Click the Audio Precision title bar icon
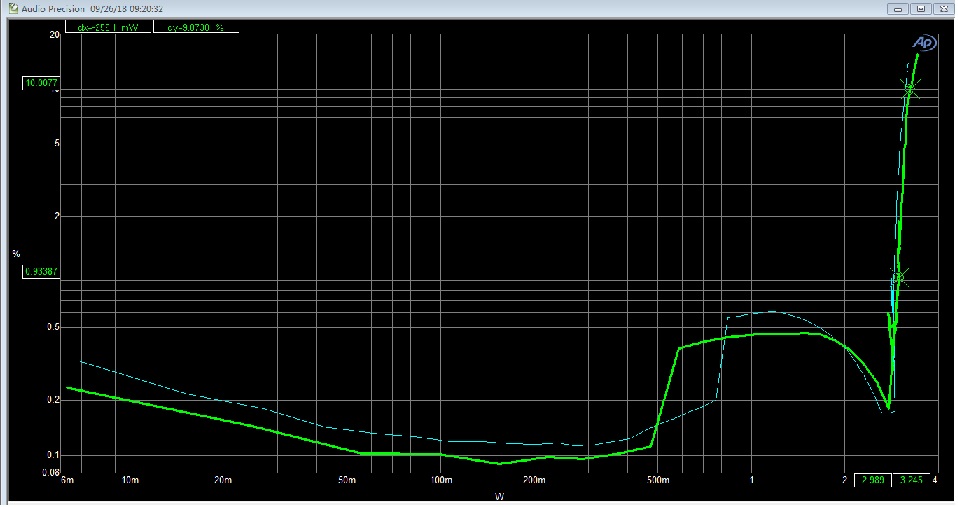This screenshot has height=507, width=958. click(9, 9)
